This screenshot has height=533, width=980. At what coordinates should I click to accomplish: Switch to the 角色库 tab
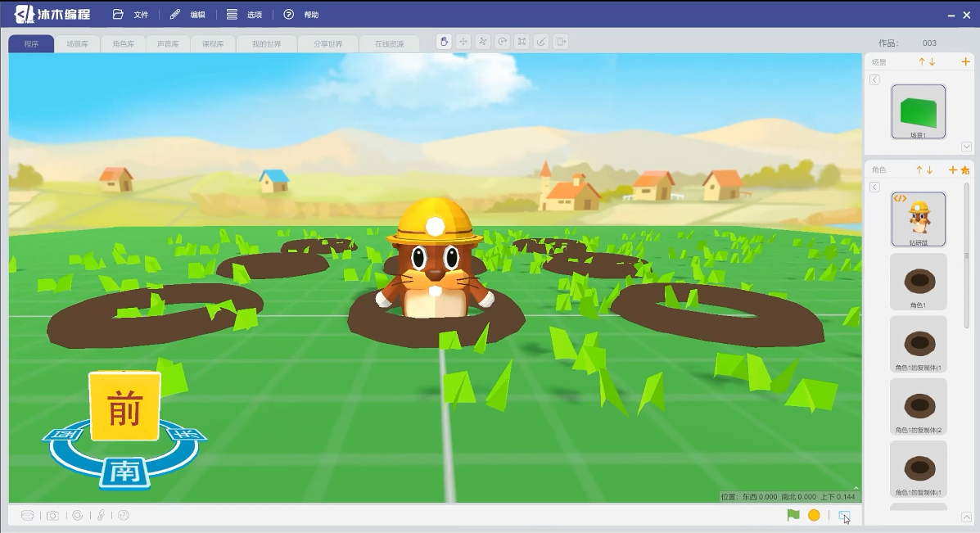coord(123,43)
